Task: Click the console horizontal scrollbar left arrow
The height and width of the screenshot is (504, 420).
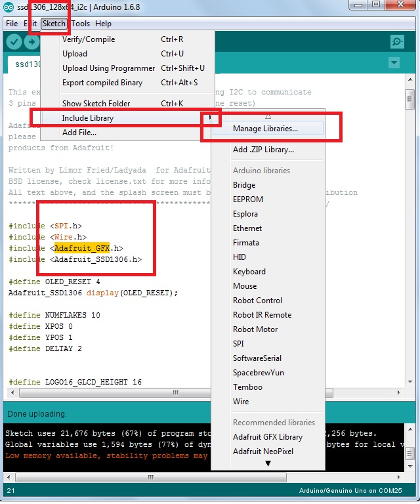Action: pos(9,477)
